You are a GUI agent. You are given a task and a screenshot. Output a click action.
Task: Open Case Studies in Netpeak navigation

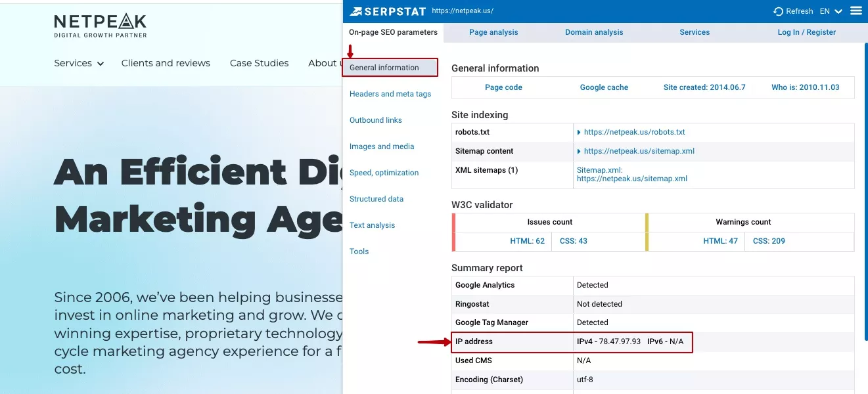[x=260, y=63]
